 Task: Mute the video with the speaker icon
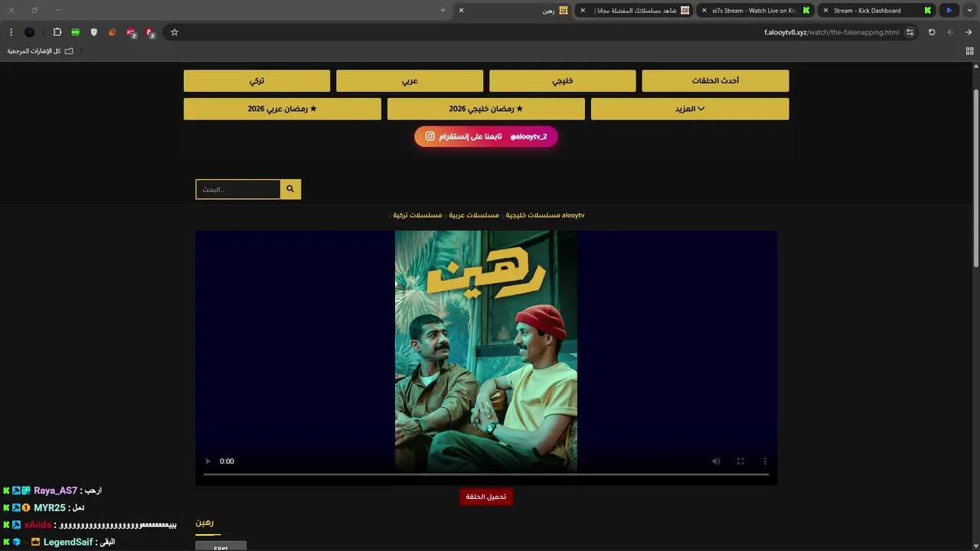(716, 461)
